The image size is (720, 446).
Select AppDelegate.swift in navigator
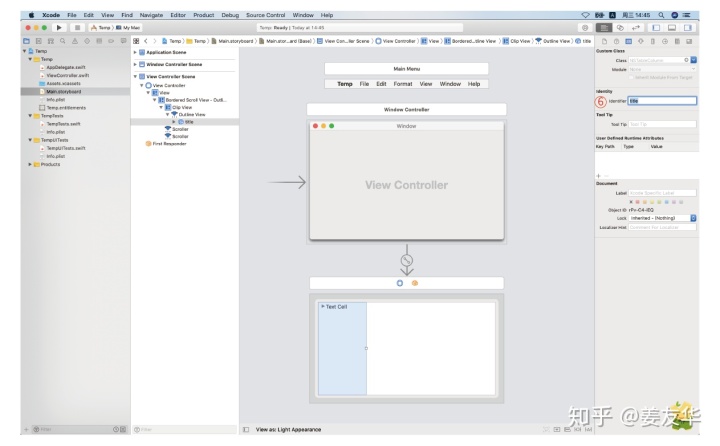(66, 67)
